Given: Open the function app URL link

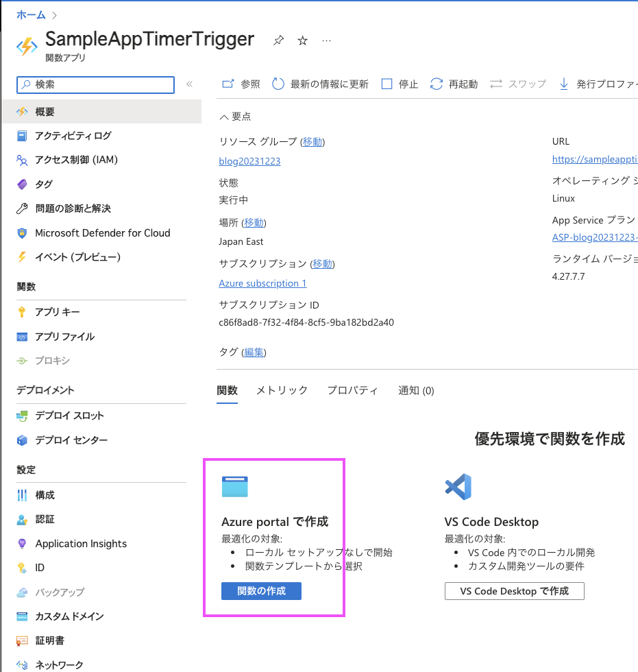Looking at the screenshot, I should 595,159.
